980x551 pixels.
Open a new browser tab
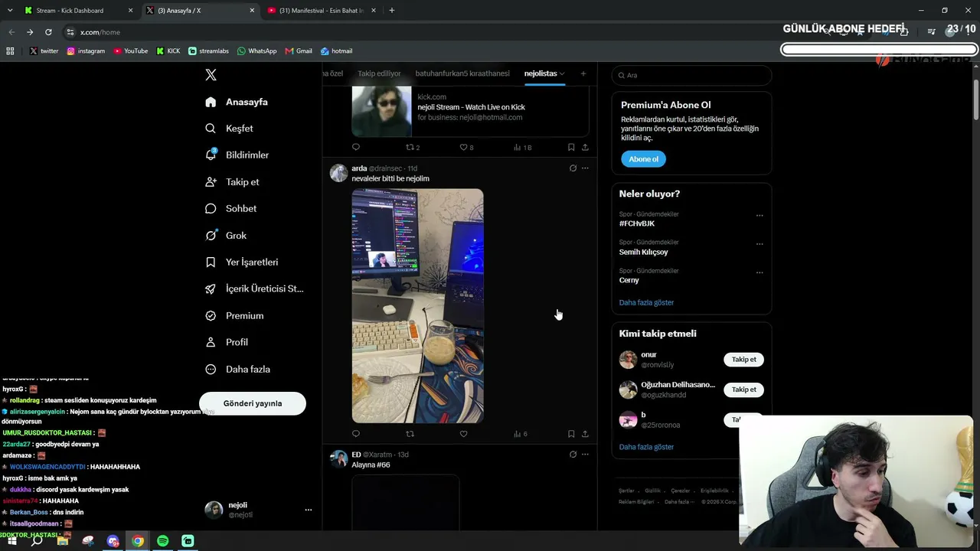392,11
